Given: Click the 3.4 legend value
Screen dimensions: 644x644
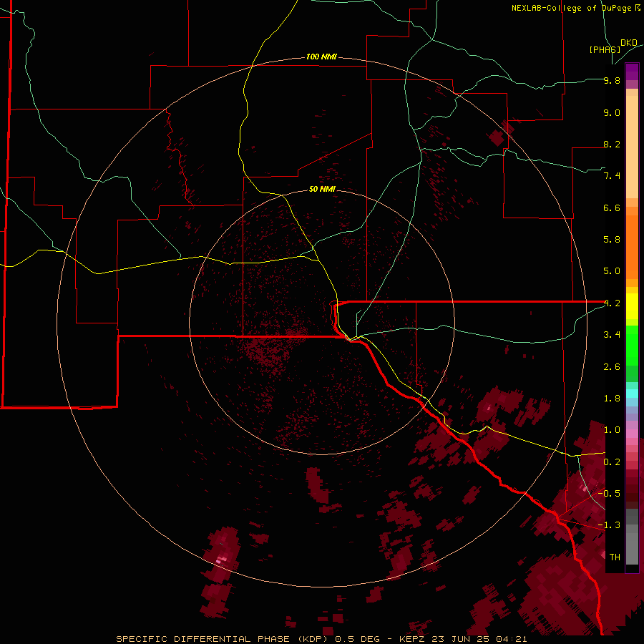Looking at the screenshot, I should [x=612, y=335].
